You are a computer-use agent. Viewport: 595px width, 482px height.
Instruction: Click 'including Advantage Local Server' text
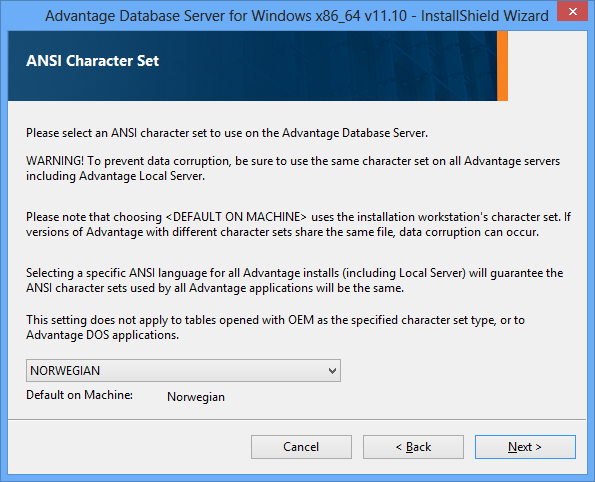pyautogui.click(x=115, y=176)
